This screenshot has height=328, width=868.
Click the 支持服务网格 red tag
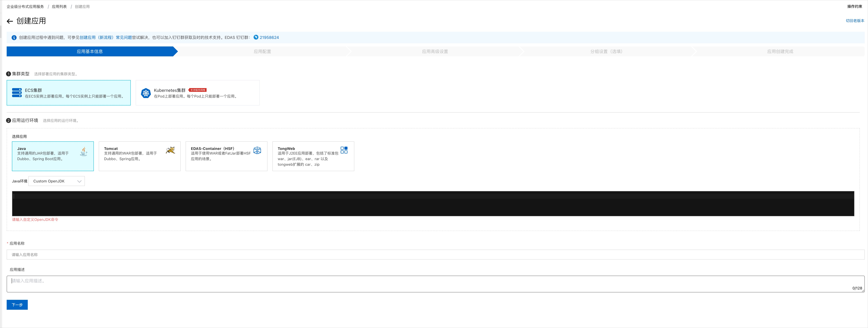[197, 90]
